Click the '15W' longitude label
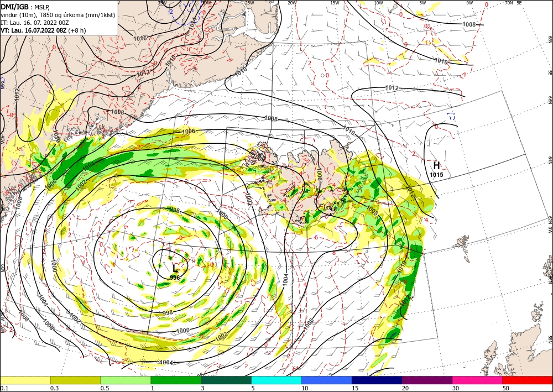 pos(335,3)
